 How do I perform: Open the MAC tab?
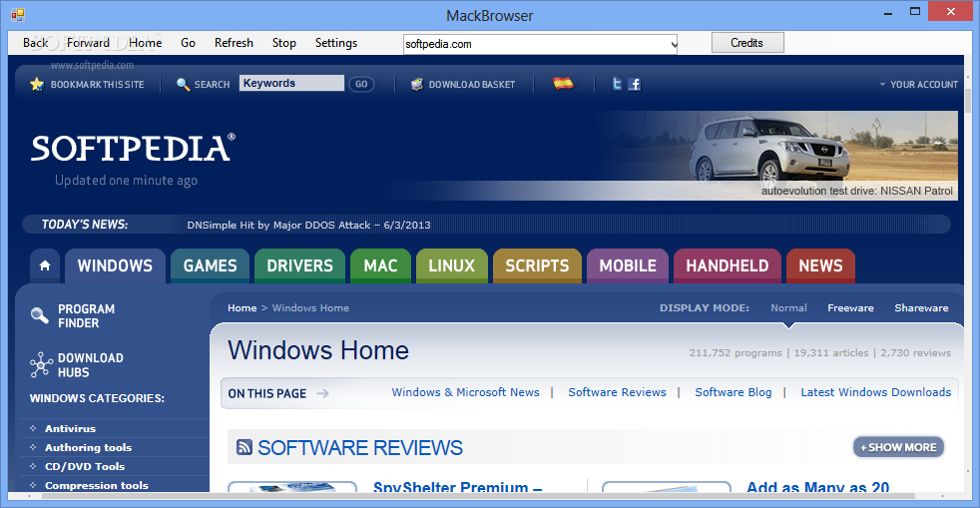point(380,265)
